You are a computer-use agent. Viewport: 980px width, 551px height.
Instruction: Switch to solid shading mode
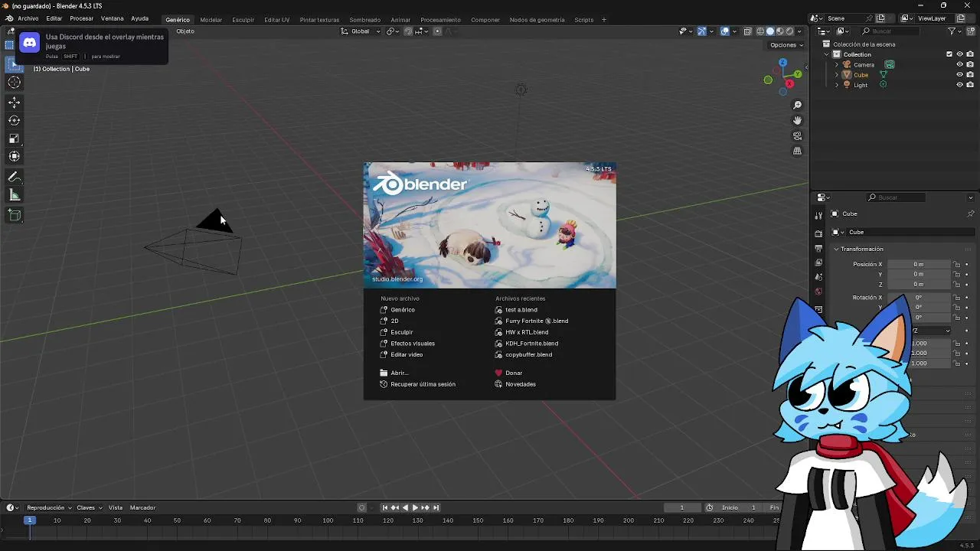click(x=770, y=31)
